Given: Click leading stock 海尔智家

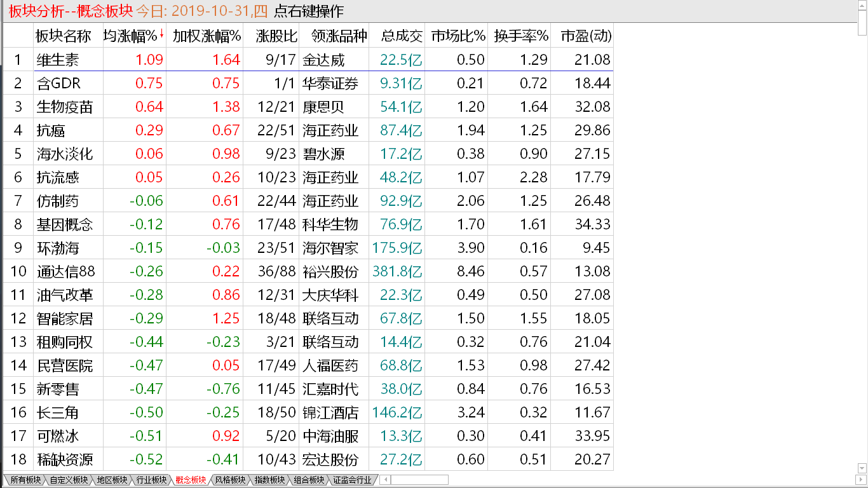Looking at the screenshot, I should (x=330, y=248).
